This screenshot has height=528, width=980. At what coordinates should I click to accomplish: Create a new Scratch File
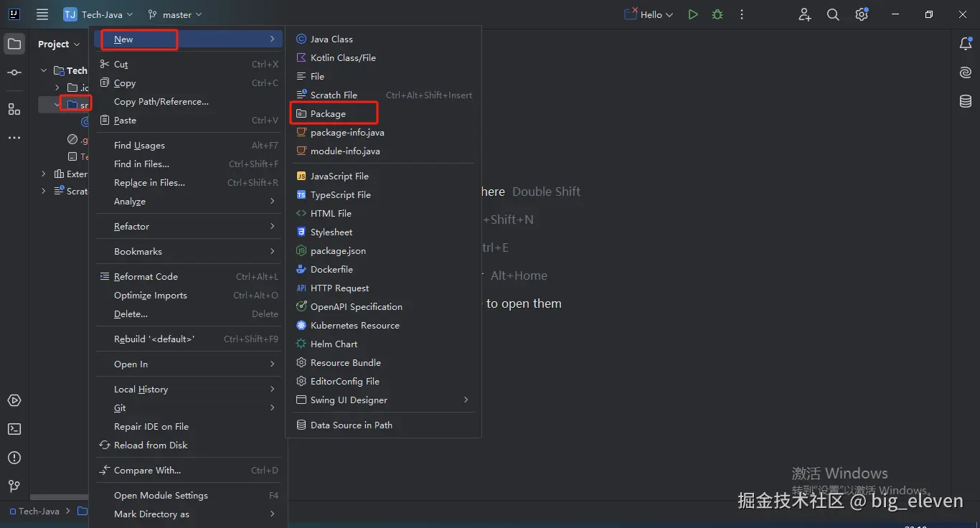coord(383,95)
